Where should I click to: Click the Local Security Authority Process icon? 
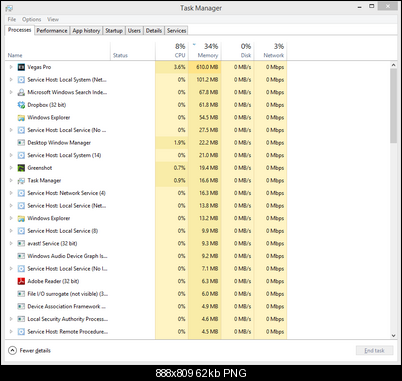click(x=21, y=319)
